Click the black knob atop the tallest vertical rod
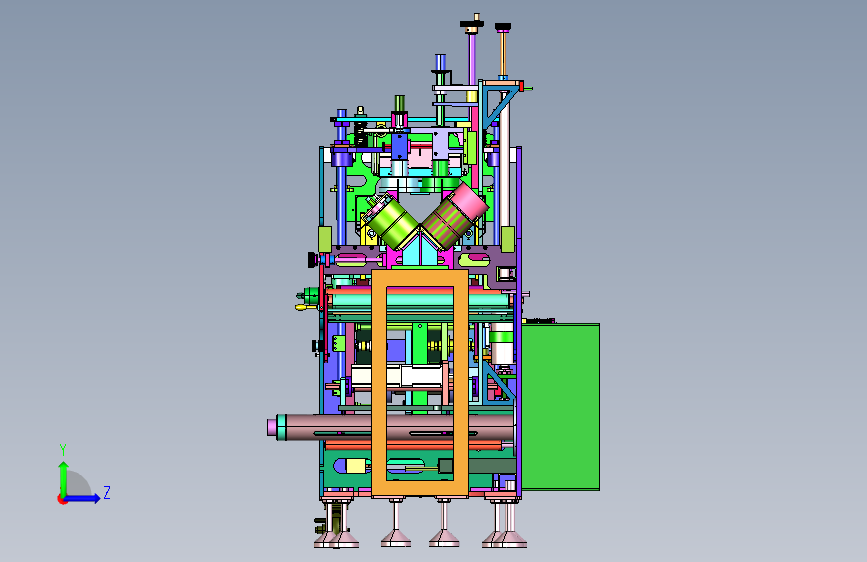The height and width of the screenshot is (562, 867). pos(472,23)
